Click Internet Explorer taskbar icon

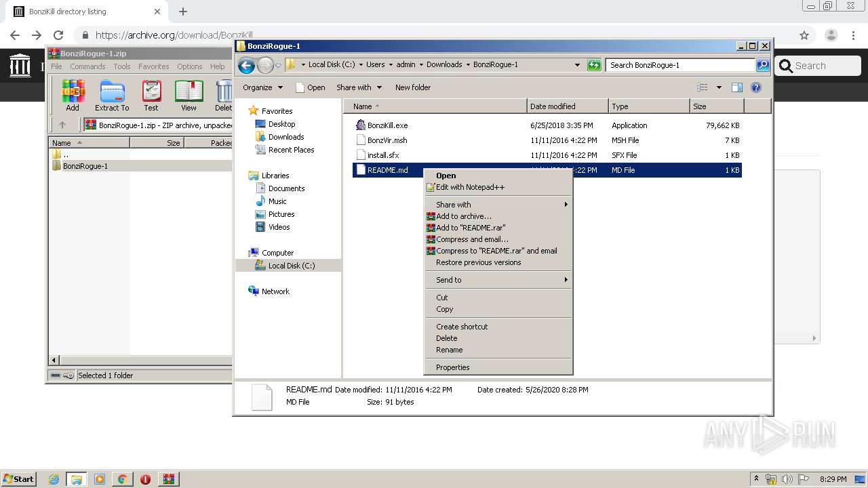[x=54, y=479]
